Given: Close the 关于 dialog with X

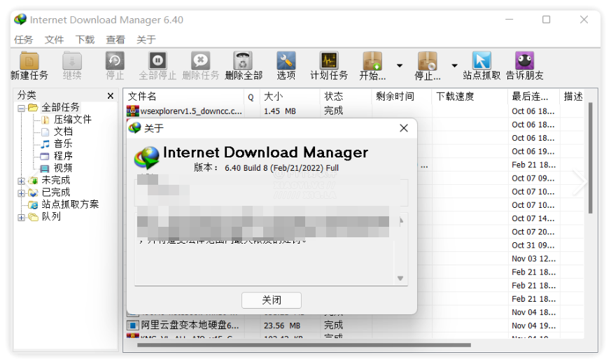Looking at the screenshot, I should (404, 128).
